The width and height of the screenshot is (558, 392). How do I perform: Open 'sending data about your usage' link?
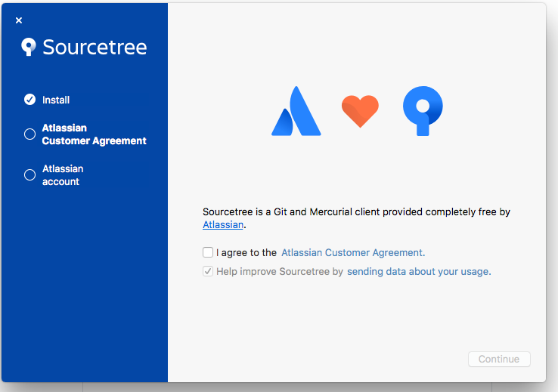coord(419,271)
